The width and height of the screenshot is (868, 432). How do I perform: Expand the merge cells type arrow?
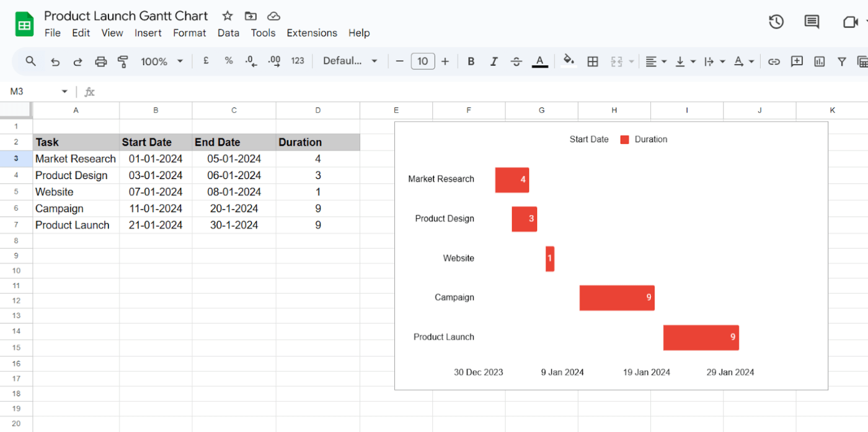[631, 61]
